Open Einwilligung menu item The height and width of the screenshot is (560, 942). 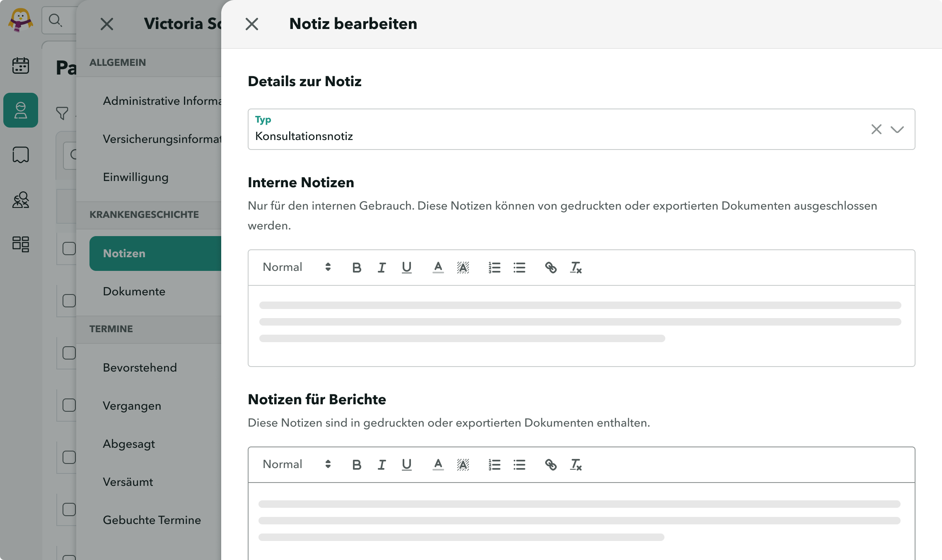pyautogui.click(x=155, y=177)
